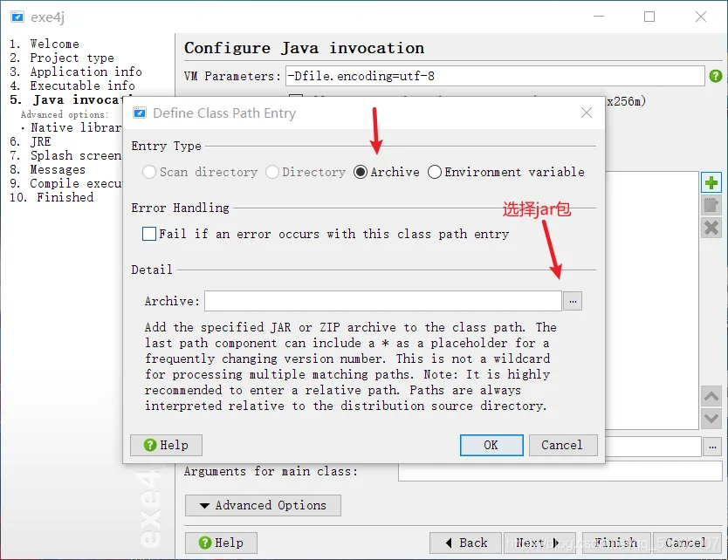Viewport: 728px width, 560px height.
Task: Confirm the dialog with OK
Action: click(491, 446)
